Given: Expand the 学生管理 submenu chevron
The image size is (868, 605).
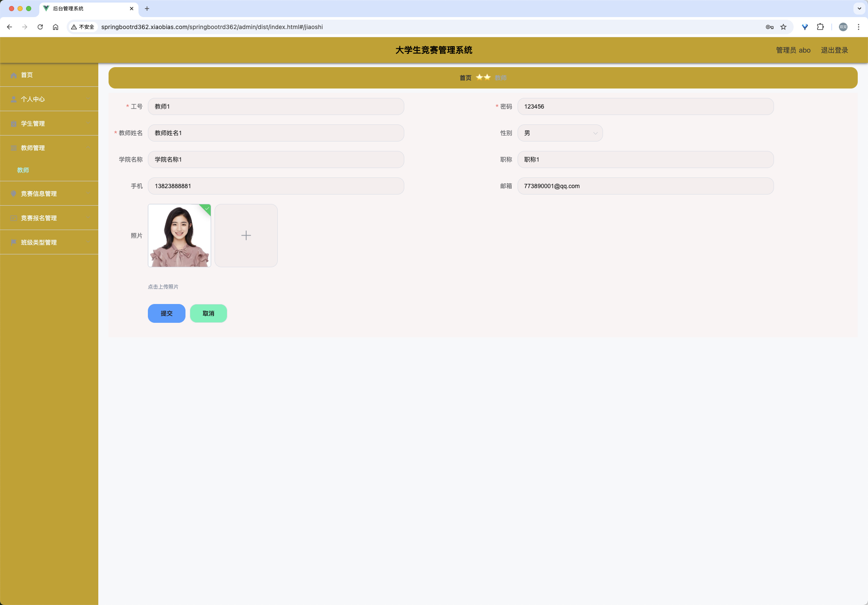Looking at the screenshot, I should point(88,124).
